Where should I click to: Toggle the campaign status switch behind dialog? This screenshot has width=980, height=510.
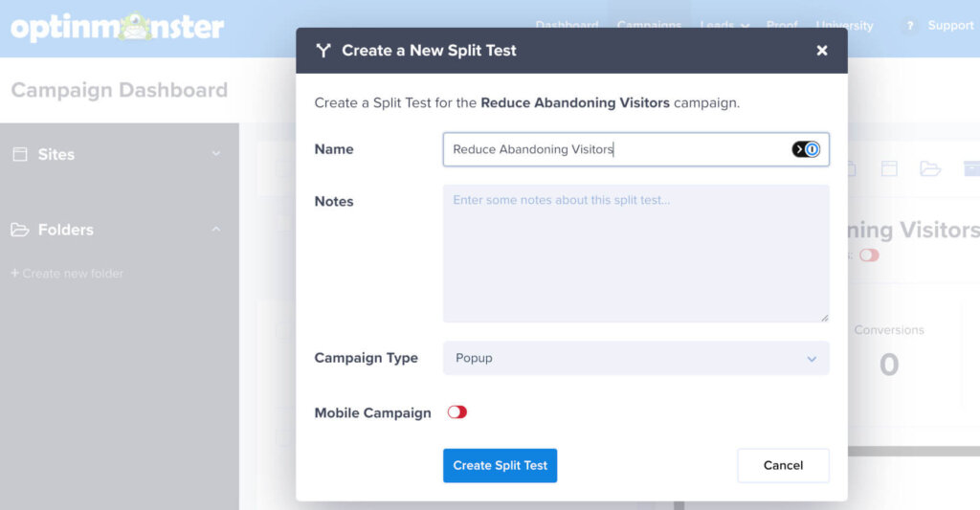click(x=869, y=255)
